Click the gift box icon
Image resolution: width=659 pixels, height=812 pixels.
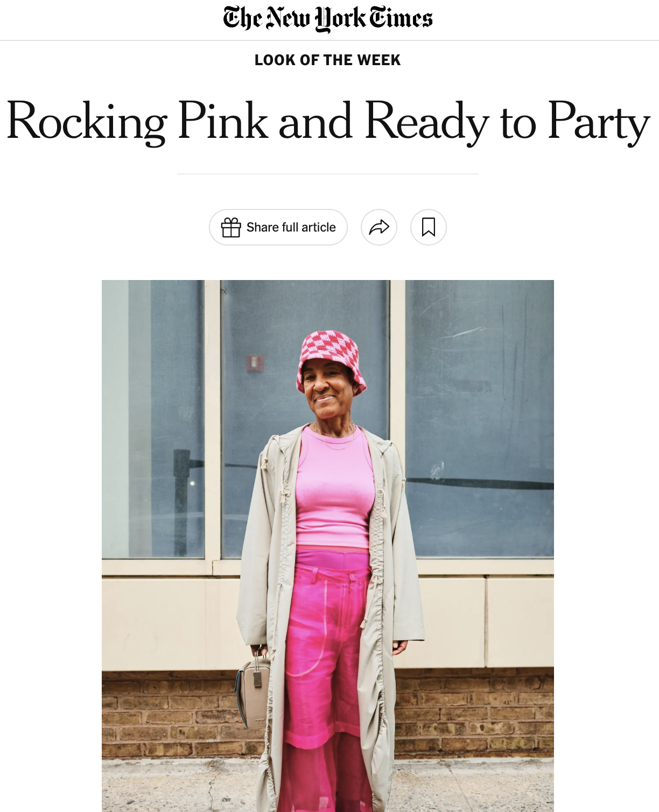(x=231, y=227)
